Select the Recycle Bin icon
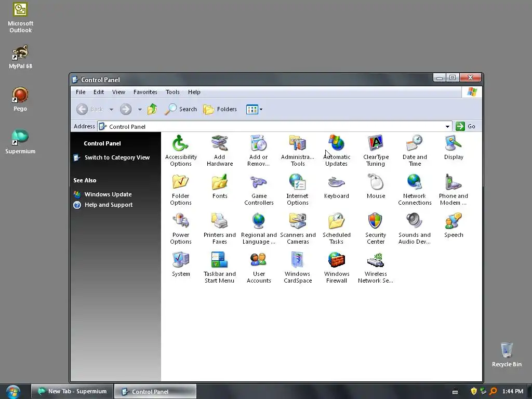532x399 pixels. (507, 354)
